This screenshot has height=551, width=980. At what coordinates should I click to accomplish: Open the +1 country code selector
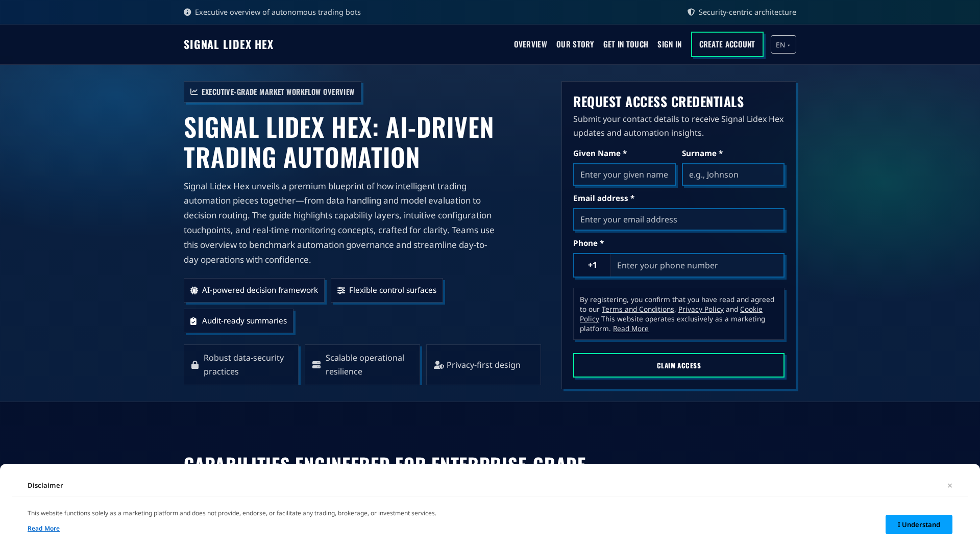click(x=593, y=265)
